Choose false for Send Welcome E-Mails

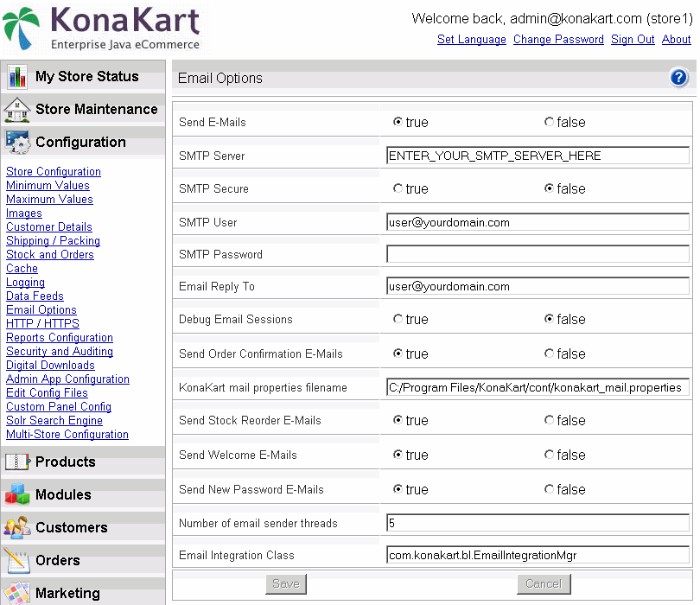tap(549, 454)
